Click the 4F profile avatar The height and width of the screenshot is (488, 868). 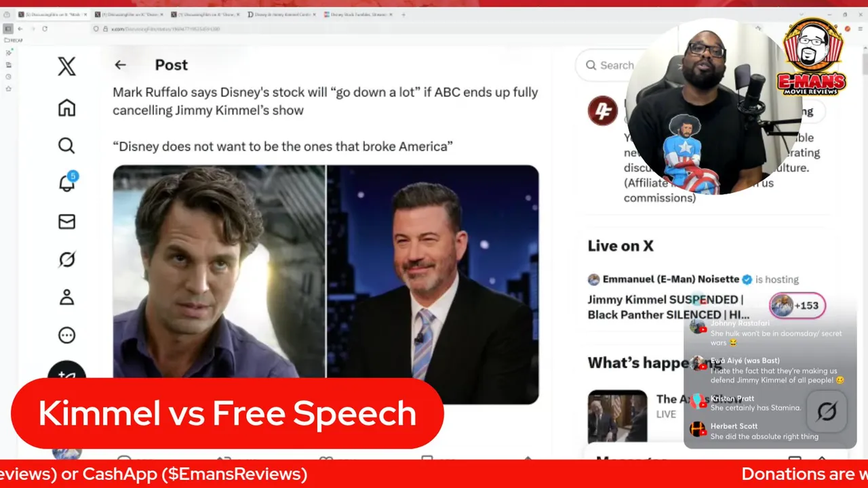[x=603, y=111]
